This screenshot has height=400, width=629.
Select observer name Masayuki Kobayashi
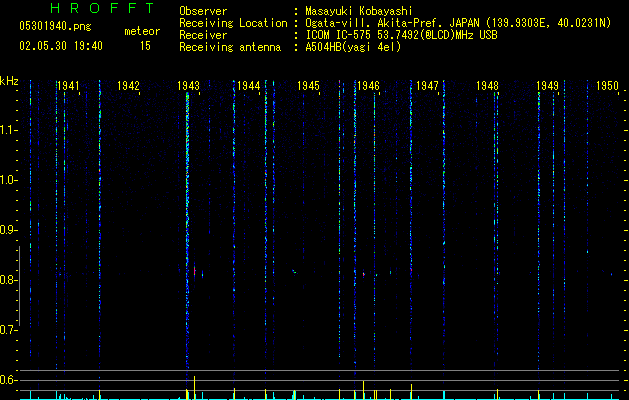[359, 11]
